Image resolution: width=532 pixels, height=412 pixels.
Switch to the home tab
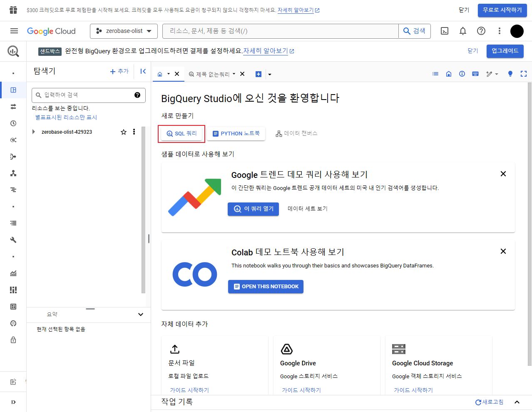coord(160,74)
